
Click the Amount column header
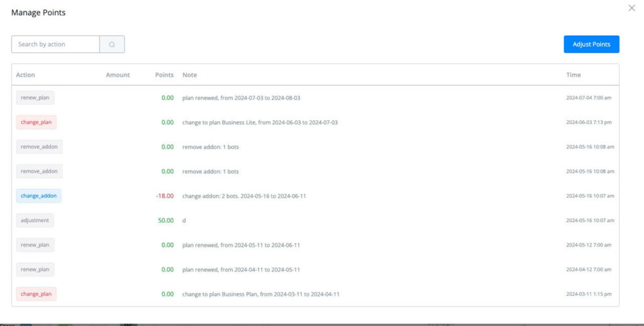pyautogui.click(x=118, y=75)
